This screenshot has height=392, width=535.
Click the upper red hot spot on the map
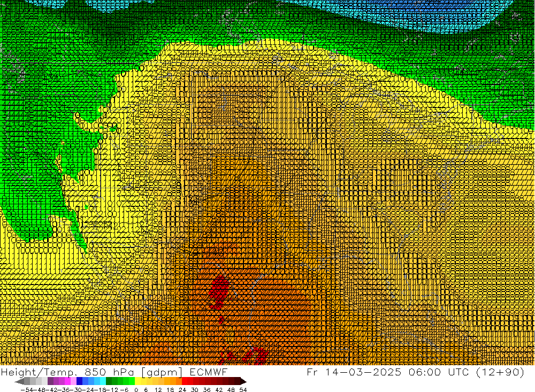219,291
